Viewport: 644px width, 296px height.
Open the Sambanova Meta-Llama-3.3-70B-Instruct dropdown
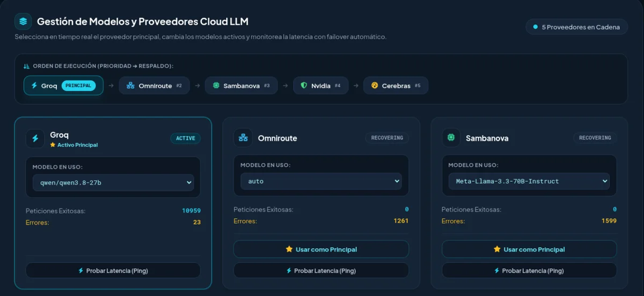(x=529, y=181)
